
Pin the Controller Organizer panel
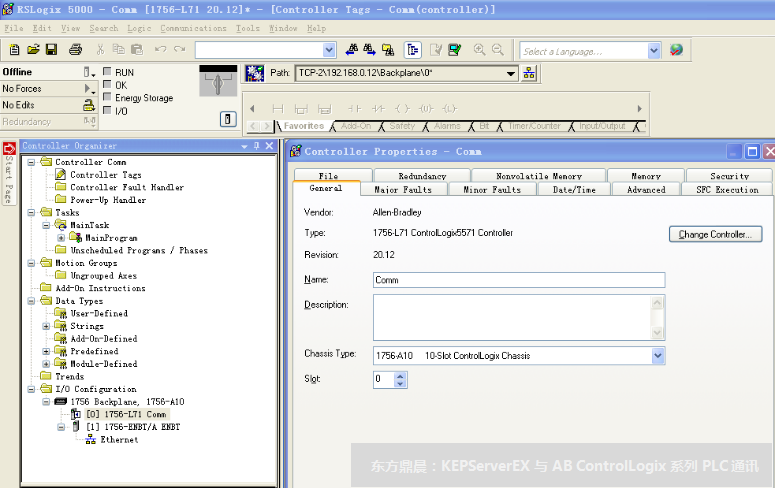click(x=257, y=146)
